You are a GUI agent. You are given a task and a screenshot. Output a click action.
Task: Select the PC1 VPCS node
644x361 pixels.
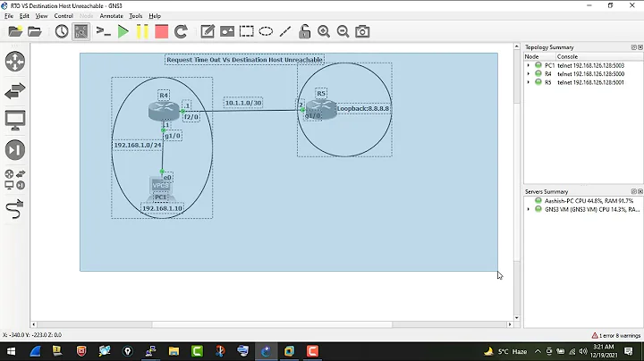pyautogui.click(x=161, y=189)
